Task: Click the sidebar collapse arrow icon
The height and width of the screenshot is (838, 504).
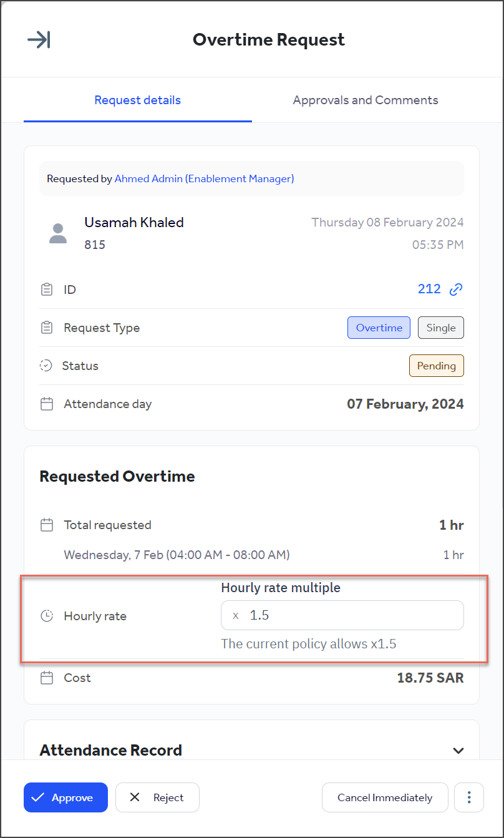Action: [x=38, y=39]
